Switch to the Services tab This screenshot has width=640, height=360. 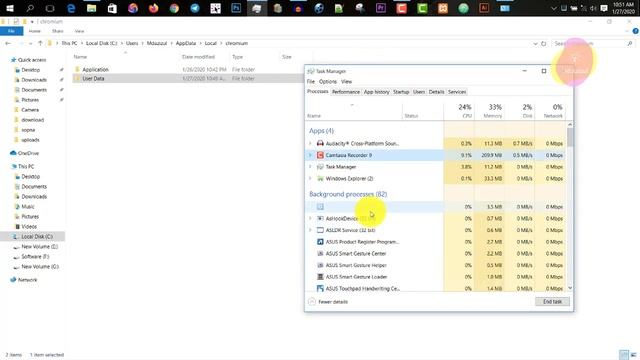point(457,92)
